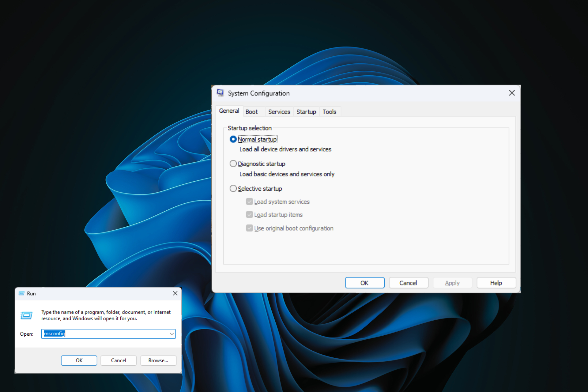Image resolution: width=588 pixels, height=392 pixels.
Task: Click the Run dialog title bar icon
Action: 21,293
